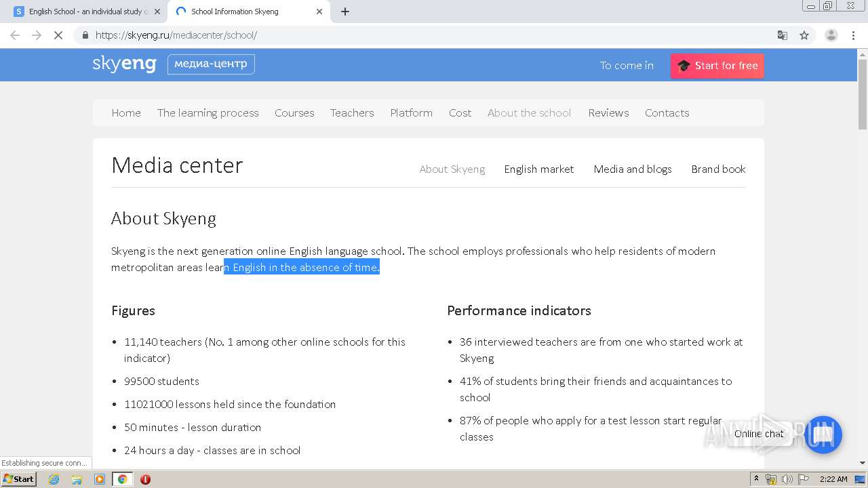The width and height of the screenshot is (868, 488).
Task: Select the About Skyeng media tab
Action: [452, 169]
